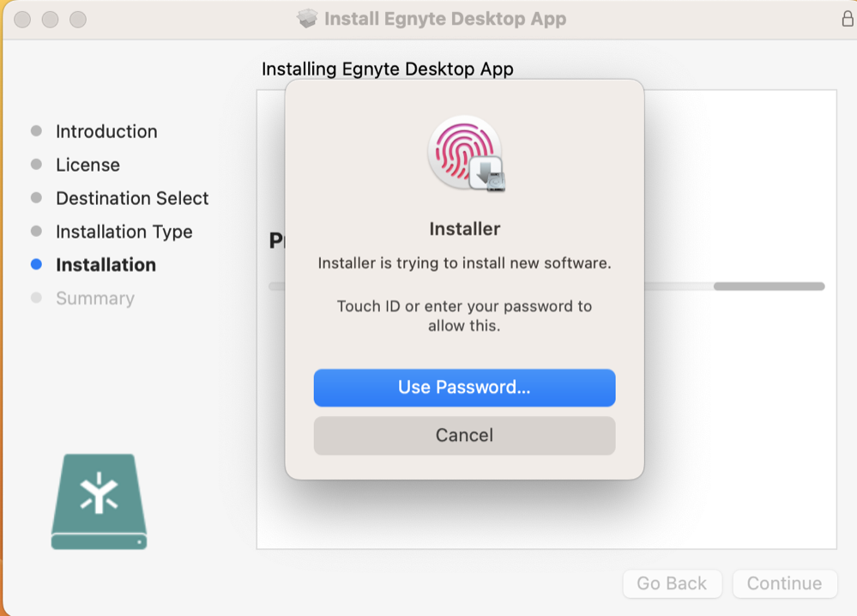Click the Installing Egnyte Desktop App heading

[x=387, y=69]
